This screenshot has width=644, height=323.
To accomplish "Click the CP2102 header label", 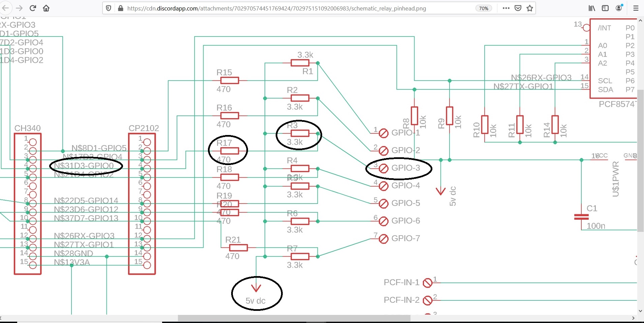I will tap(144, 128).
